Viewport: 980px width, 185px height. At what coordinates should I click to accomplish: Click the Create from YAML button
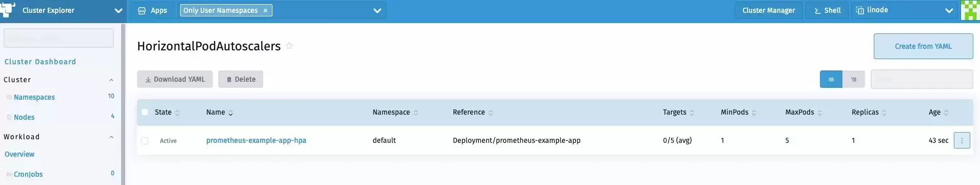[923, 46]
